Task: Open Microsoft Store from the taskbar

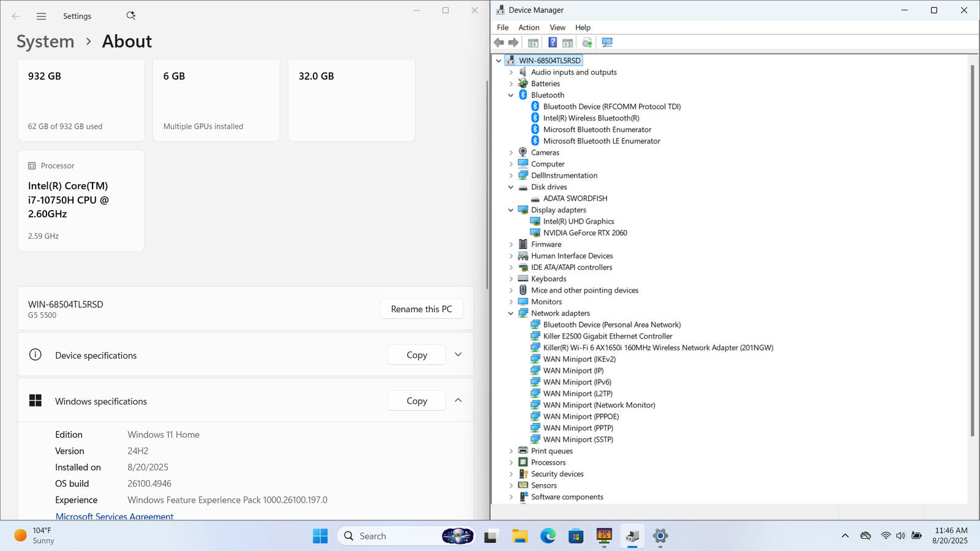Action: (x=576, y=536)
